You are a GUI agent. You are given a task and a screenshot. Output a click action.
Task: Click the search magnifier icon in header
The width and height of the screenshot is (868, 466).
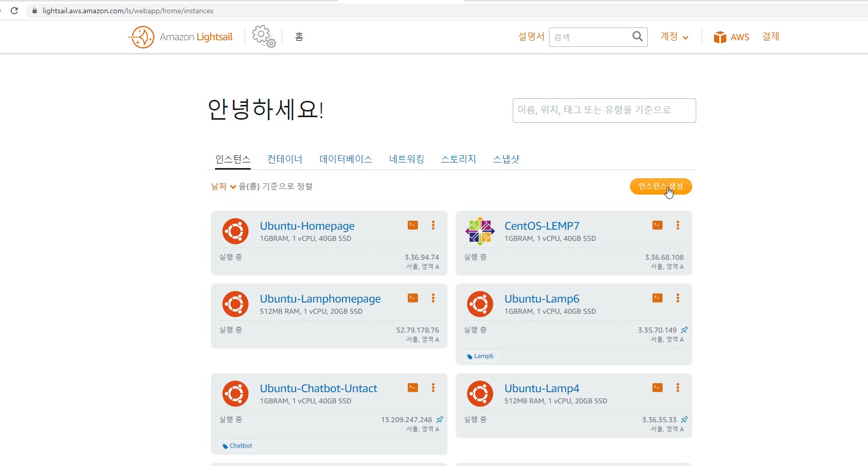[x=637, y=36]
